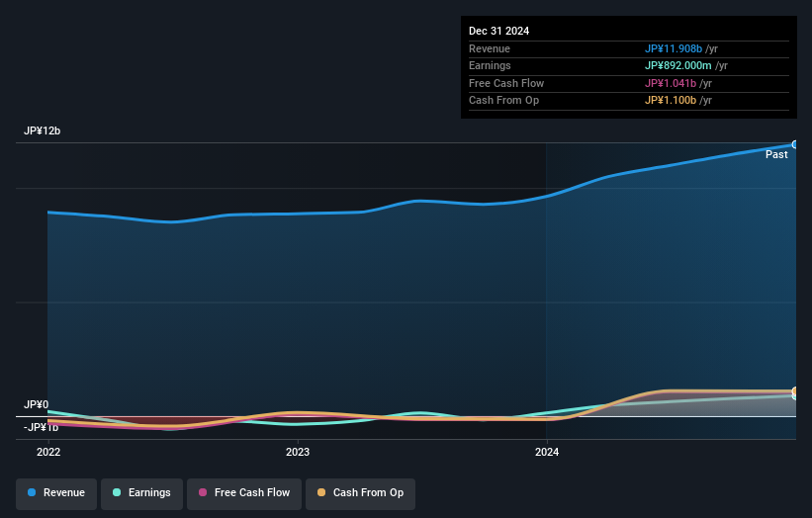
Task: Click the JP¥0 y-axis label
Action: (x=37, y=404)
